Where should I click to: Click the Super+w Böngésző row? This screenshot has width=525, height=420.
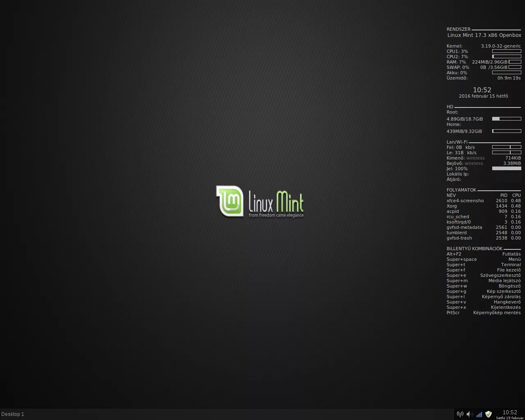coord(484,286)
